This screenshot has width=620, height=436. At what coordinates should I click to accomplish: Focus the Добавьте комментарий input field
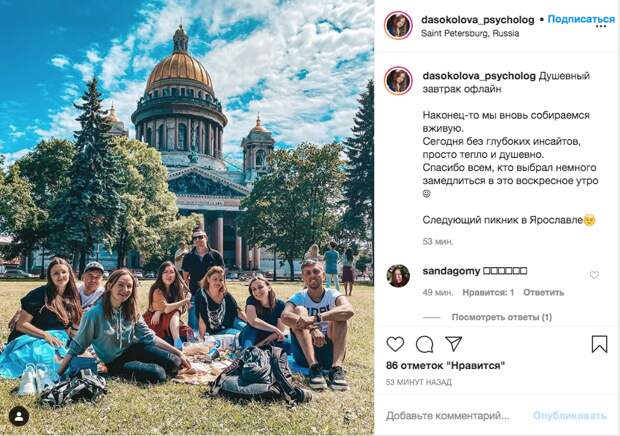point(448,416)
